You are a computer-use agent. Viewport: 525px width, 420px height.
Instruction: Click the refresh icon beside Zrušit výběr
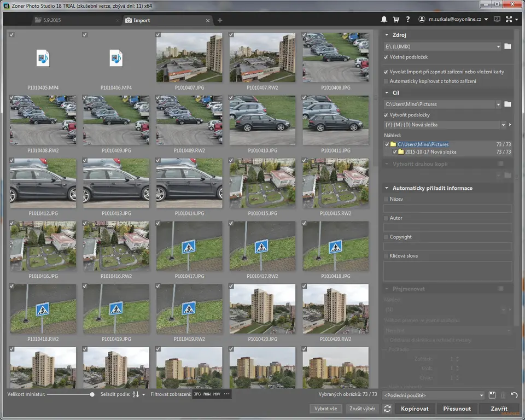[x=387, y=409]
